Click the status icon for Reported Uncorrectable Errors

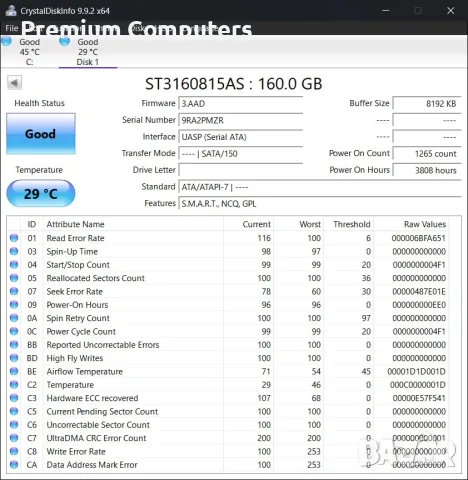pos(14,344)
